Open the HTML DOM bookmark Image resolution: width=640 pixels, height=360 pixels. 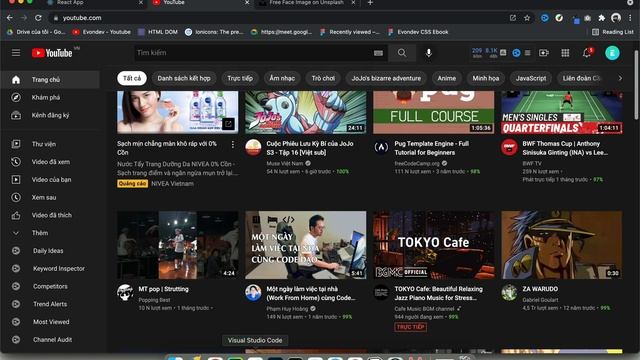pos(158,32)
